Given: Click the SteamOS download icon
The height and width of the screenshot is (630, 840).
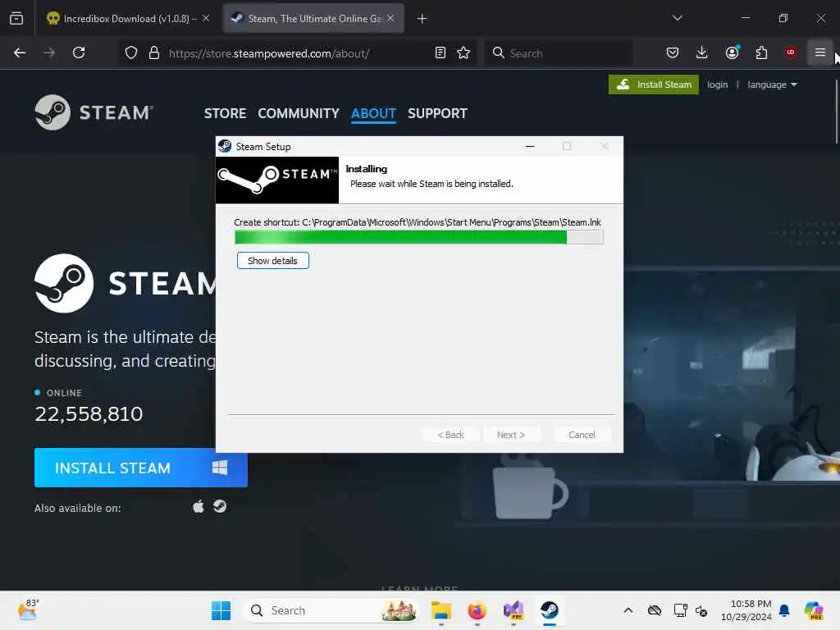Looking at the screenshot, I should coord(220,506).
